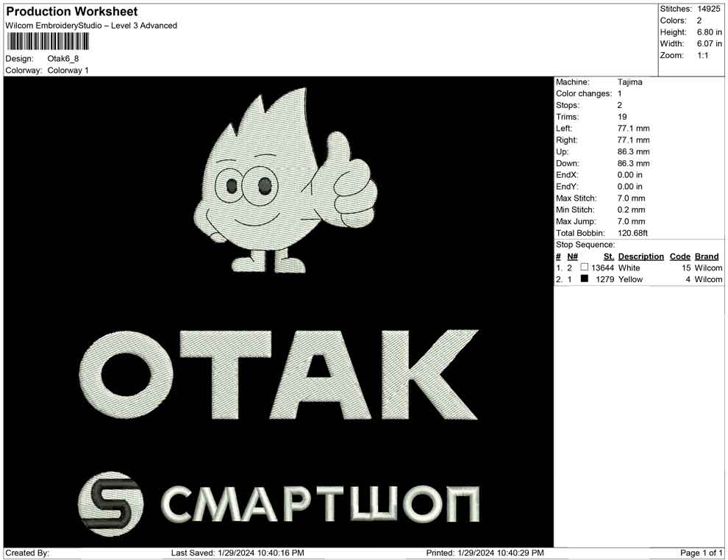Click the 'Color changes:' label
Screen dimensions: 728x560
584,94
